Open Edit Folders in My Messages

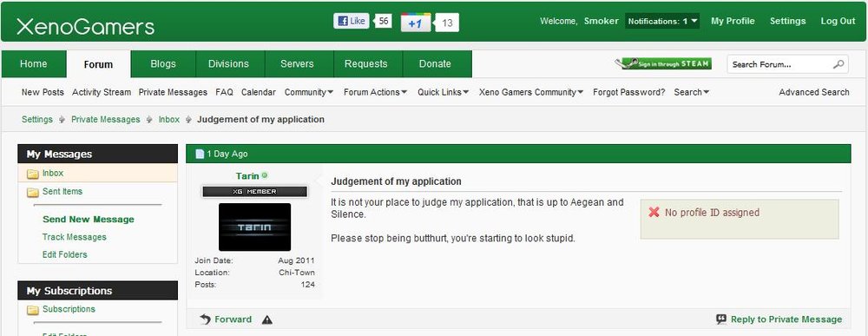(x=65, y=255)
